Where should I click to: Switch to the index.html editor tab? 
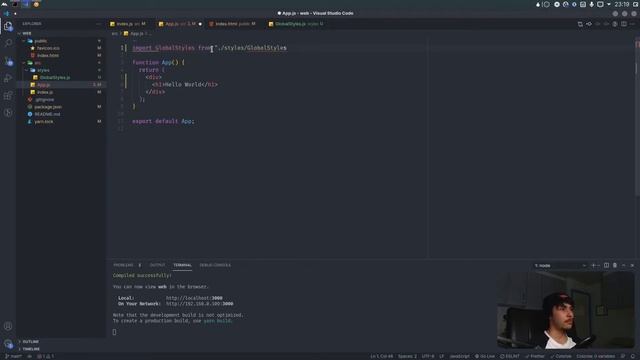pos(234,24)
